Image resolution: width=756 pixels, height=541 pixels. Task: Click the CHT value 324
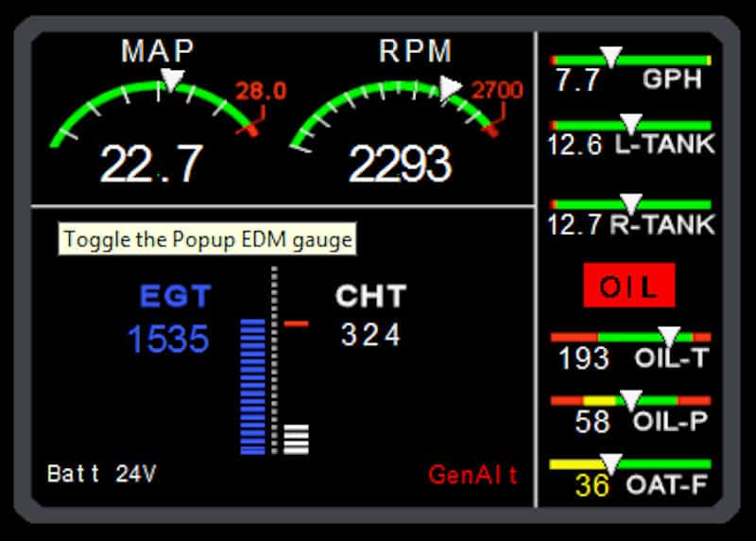tap(370, 335)
